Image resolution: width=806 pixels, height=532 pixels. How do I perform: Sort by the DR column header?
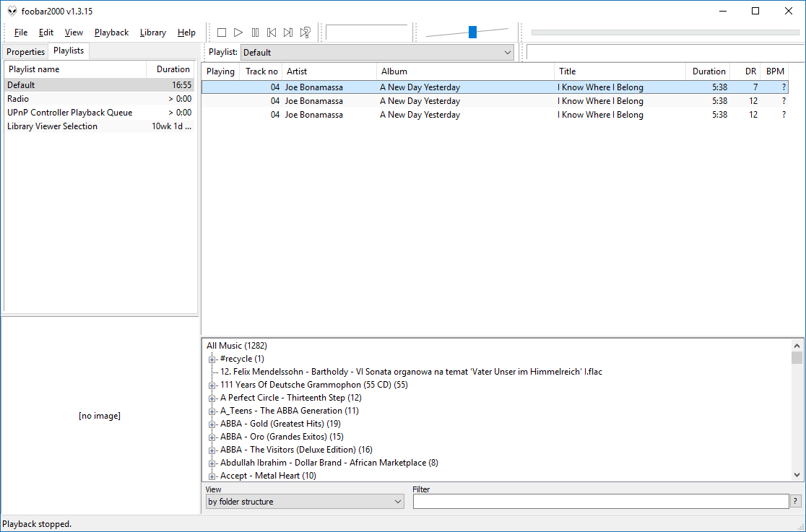[x=745, y=71]
